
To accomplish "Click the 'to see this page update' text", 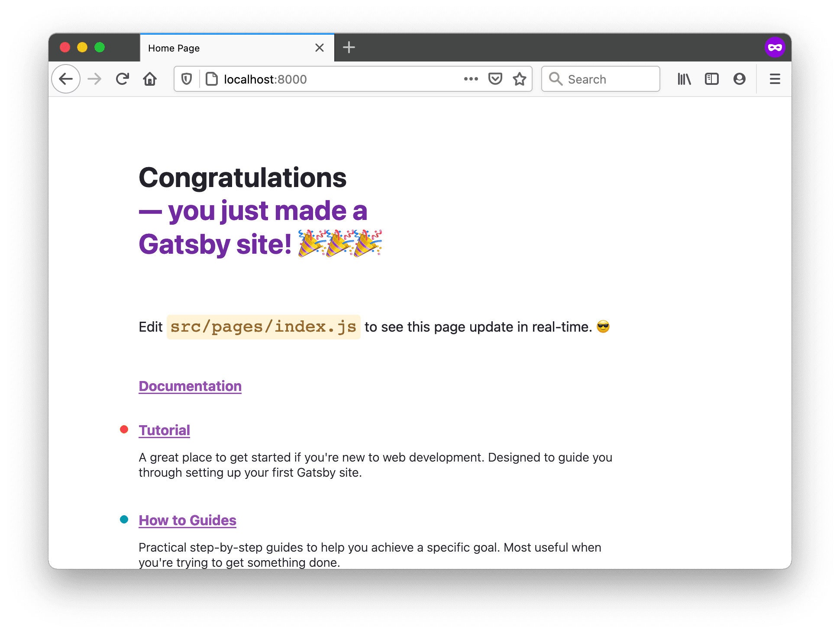I will (439, 327).
